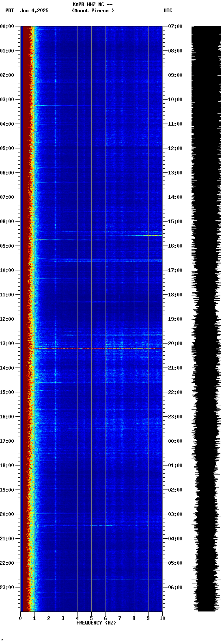The height and width of the screenshot is (644, 224).
Task: Click PDT time label '23:00'
Action: point(7,587)
